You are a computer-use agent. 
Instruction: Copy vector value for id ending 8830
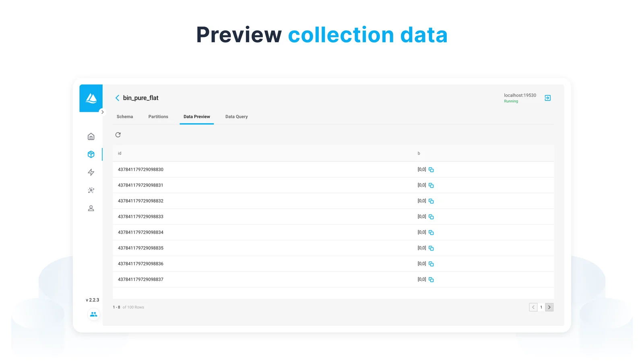[x=431, y=170]
